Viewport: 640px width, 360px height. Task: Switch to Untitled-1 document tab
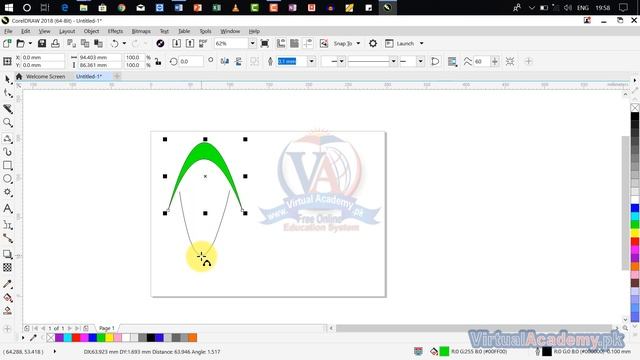pos(89,76)
